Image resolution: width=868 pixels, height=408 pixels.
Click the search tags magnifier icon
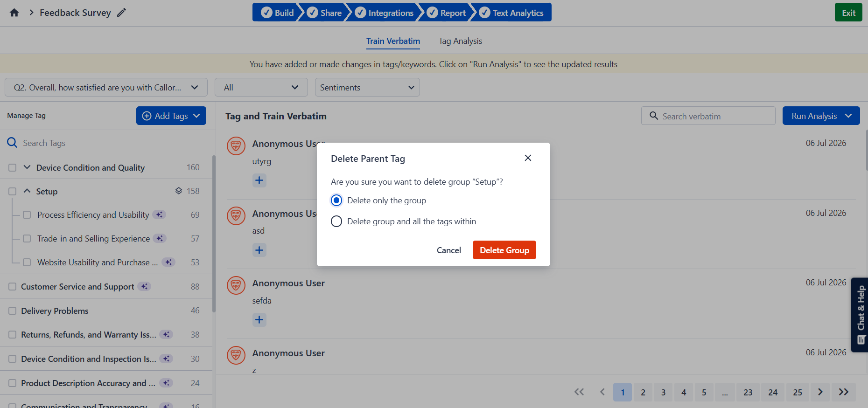(x=12, y=143)
